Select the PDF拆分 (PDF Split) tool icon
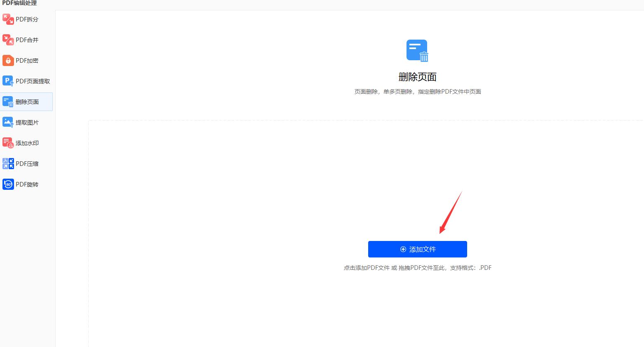644x347 pixels. click(x=8, y=19)
